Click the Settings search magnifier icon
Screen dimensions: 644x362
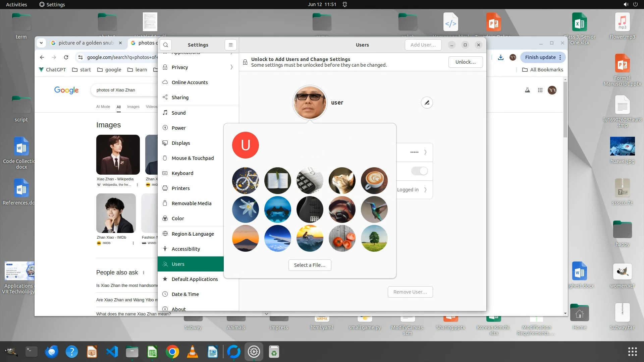(166, 45)
